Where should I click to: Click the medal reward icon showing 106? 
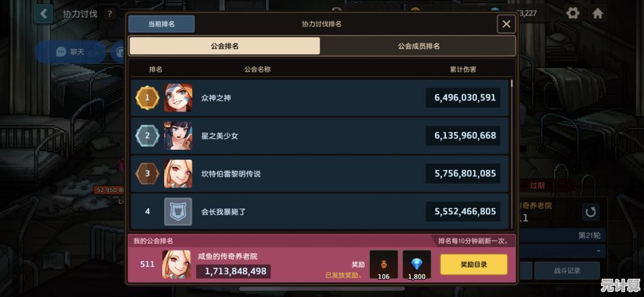[384, 265]
